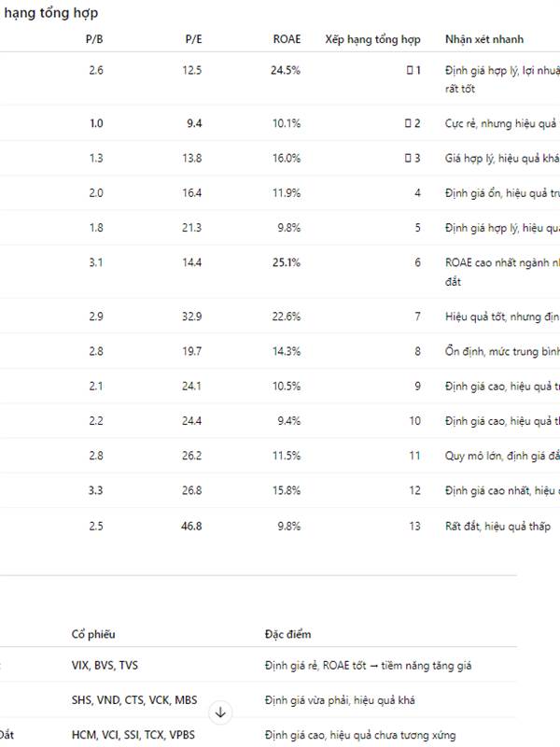Click the Đặc điểm column header

287,635
